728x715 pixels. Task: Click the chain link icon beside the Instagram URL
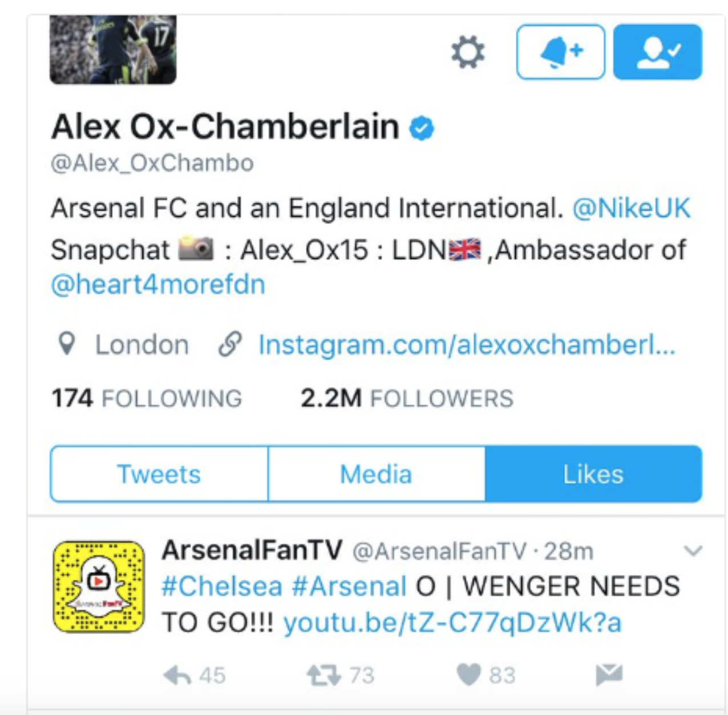(230, 344)
